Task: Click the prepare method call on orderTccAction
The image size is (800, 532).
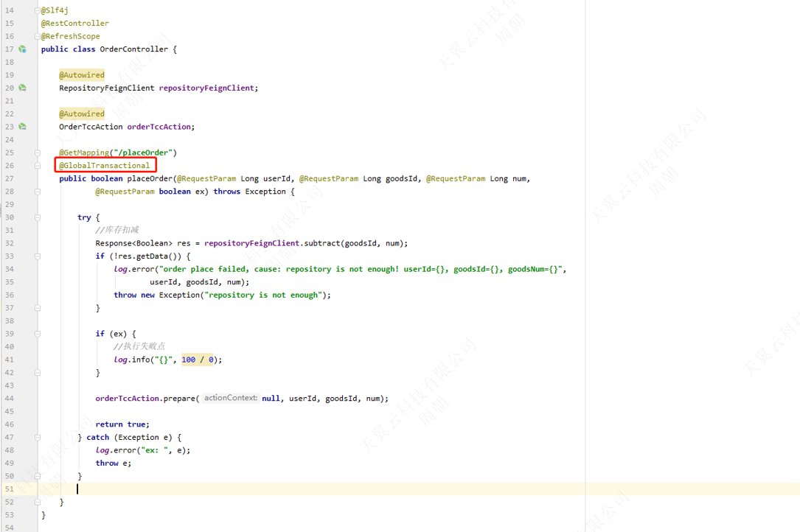Action: [x=179, y=399]
